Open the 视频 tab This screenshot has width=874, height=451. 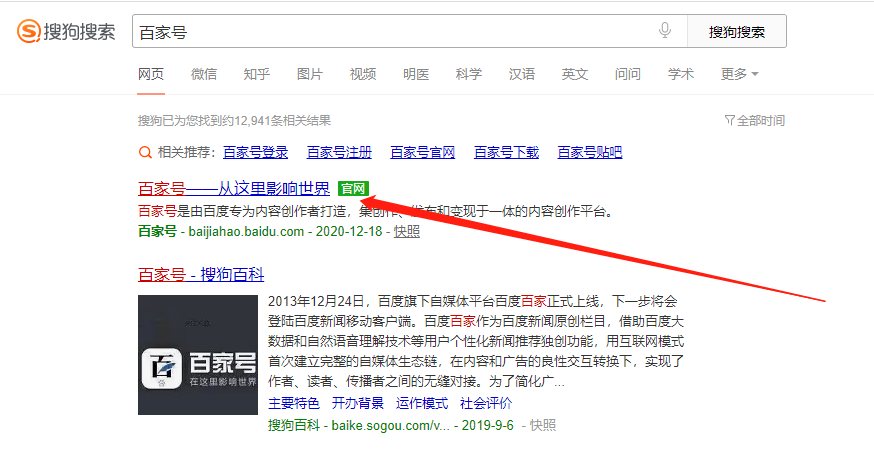click(363, 74)
